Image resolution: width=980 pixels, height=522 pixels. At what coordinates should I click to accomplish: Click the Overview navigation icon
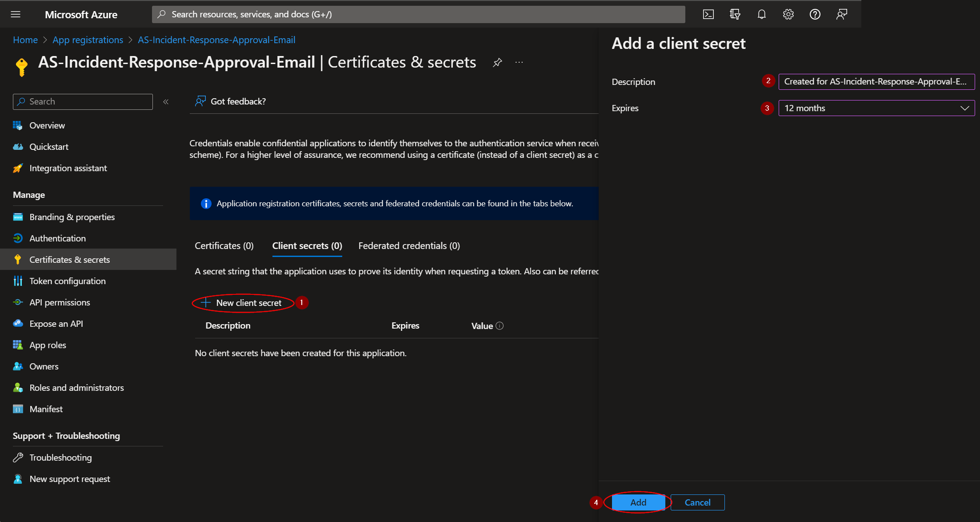click(x=17, y=124)
